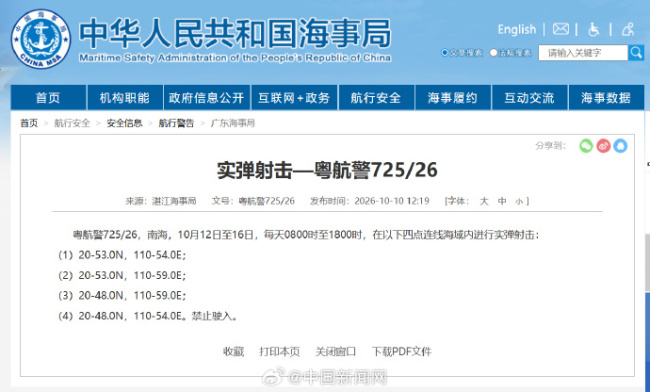The height and width of the screenshot is (392, 650).
Task: Click the blue search magnifier button
Action: [636, 53]
